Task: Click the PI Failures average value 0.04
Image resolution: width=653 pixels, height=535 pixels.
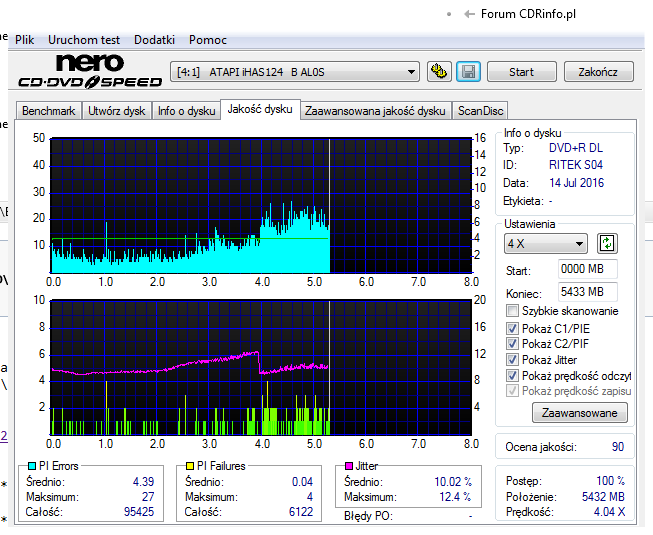Action: click(302, 482)
